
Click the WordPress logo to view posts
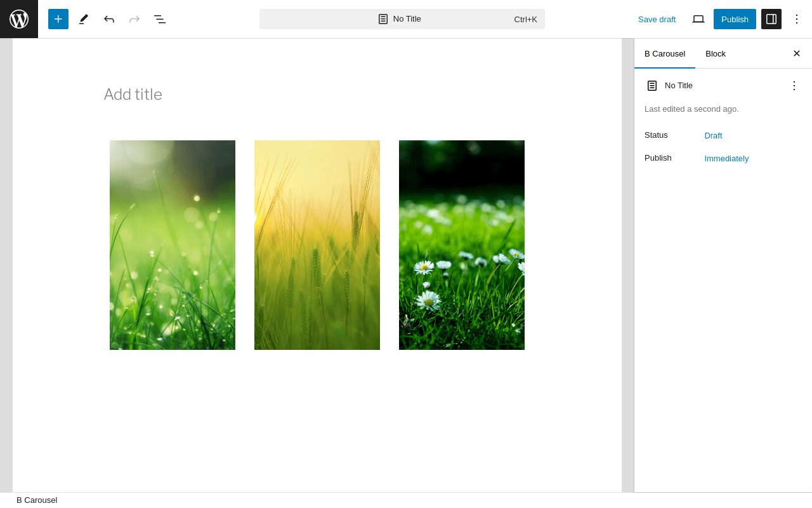pos(19,19)
